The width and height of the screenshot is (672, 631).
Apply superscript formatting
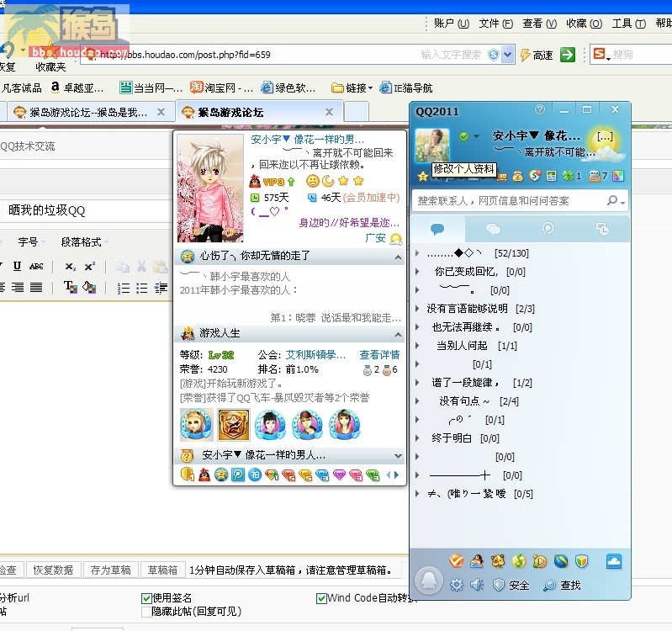click(89, 266)
